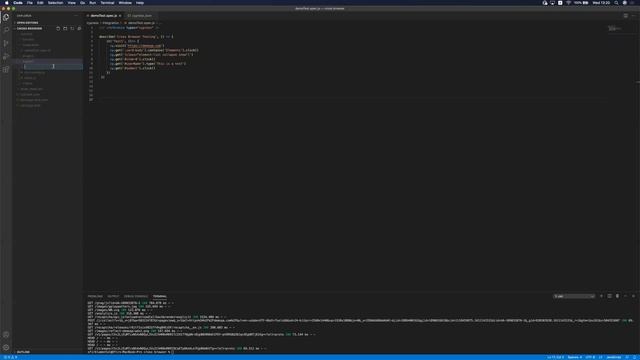Open the Explorer view in activity bar
The width and height of the screenshot is (640, 360).
pos(6,17)
